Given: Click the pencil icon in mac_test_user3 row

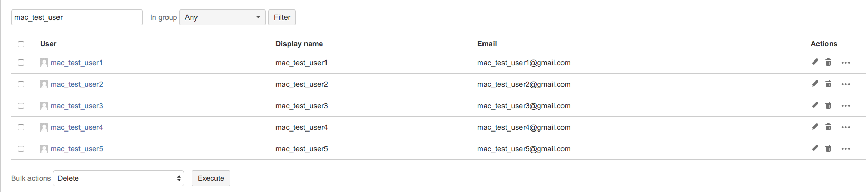Looking at the screenshot, I should (815, 105).
